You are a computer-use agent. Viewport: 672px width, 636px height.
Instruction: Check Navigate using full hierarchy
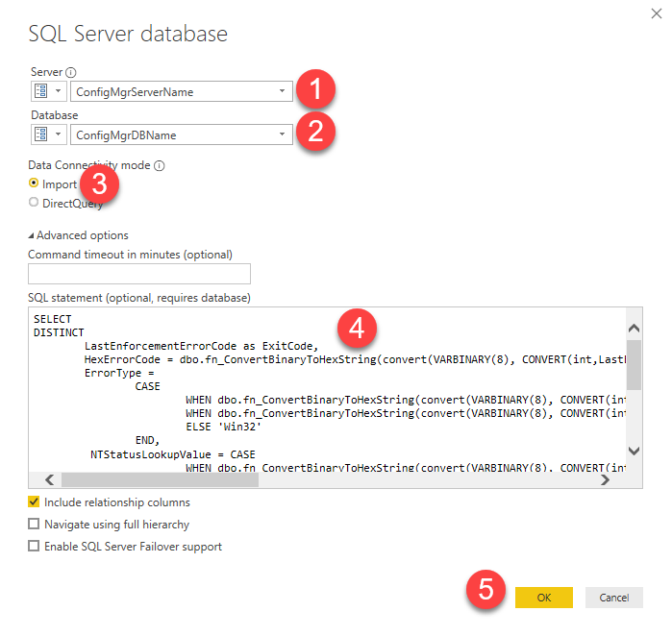34,525
